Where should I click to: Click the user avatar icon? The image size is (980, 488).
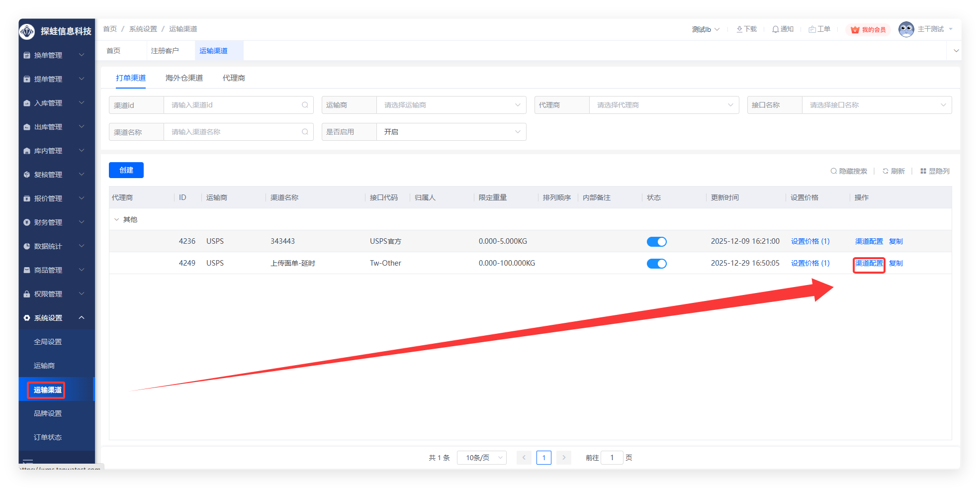point(906,29)
